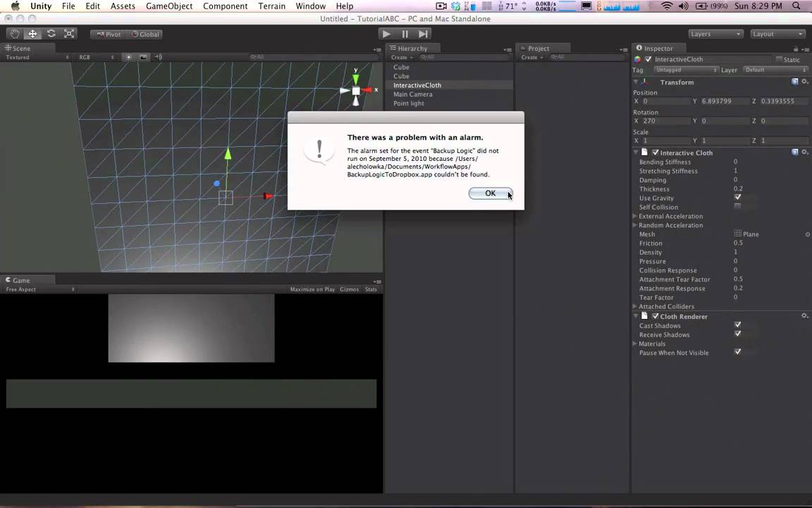Open the Interactive Cloth help icon
Viewport: 812px width, 508px height.
tap(795, 152)
